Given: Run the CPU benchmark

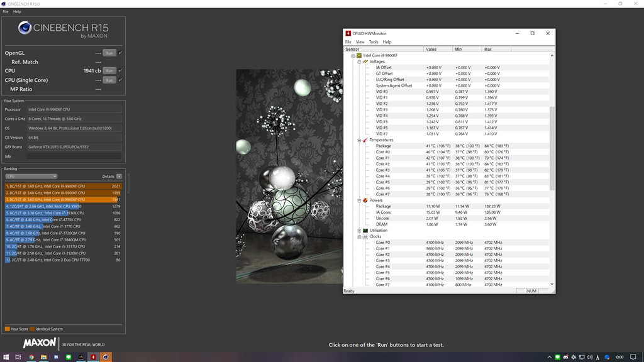Looking at the screenshot, I should (x=109, y=70).
